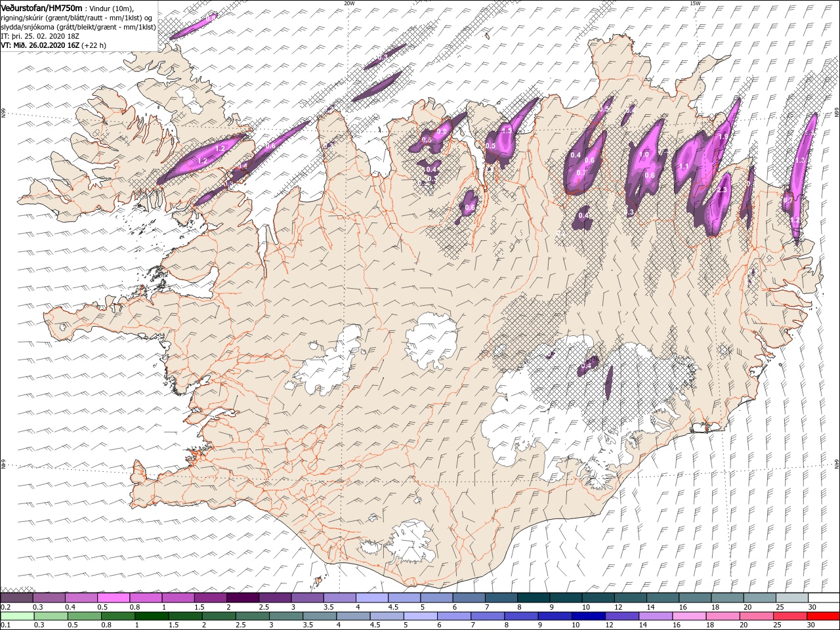Viewport: 840px width, 630px height.
Task: Pick the darkest green swatch between 1 and 1.5
Action: 151,616
